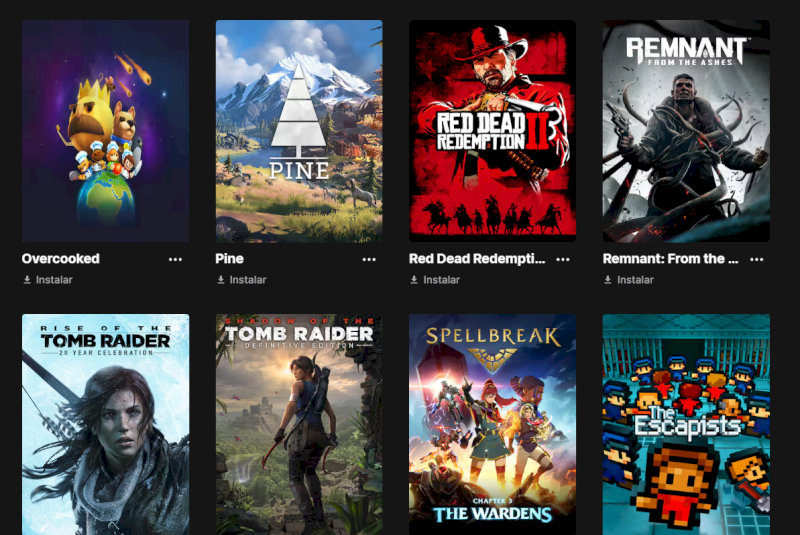This screenshot has height=535, width=800.
Task: Select Rise of the Tomb Raider cover
Action: pyautogui.click(x=106, y=424)
